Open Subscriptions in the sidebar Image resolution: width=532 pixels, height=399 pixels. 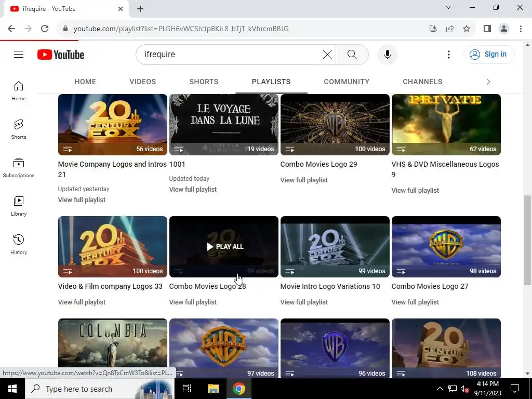pos(19,168)
